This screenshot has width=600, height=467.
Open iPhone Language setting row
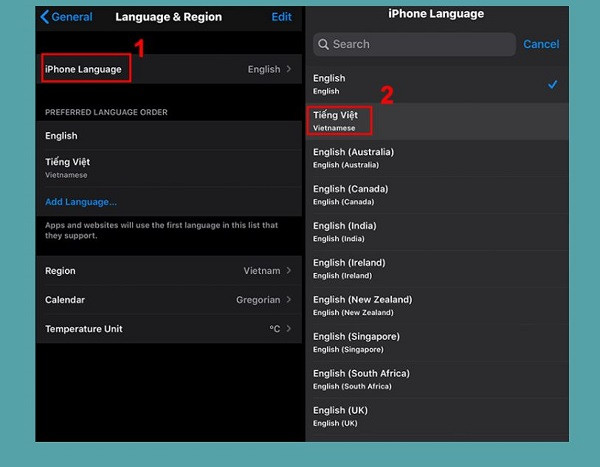(x=169, y=69)
